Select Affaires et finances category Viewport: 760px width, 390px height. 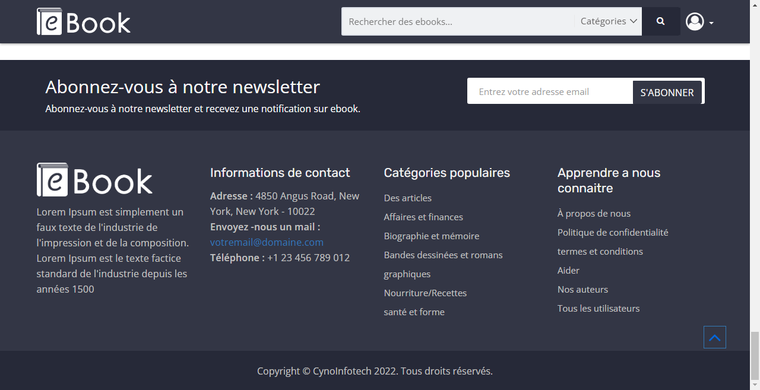tap(423, 217)
